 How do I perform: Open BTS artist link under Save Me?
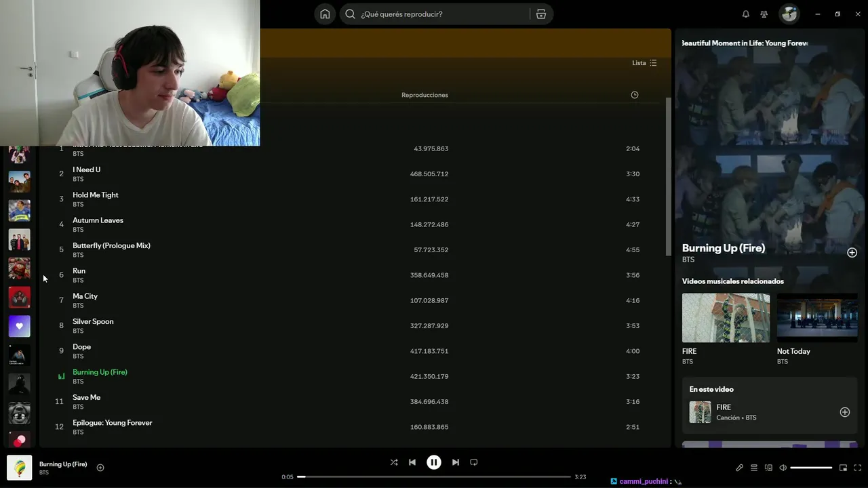coord(78,407)
